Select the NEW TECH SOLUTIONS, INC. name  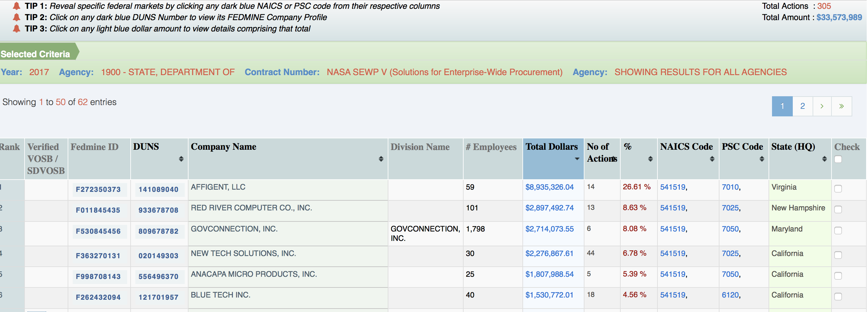tap(243, 253)
